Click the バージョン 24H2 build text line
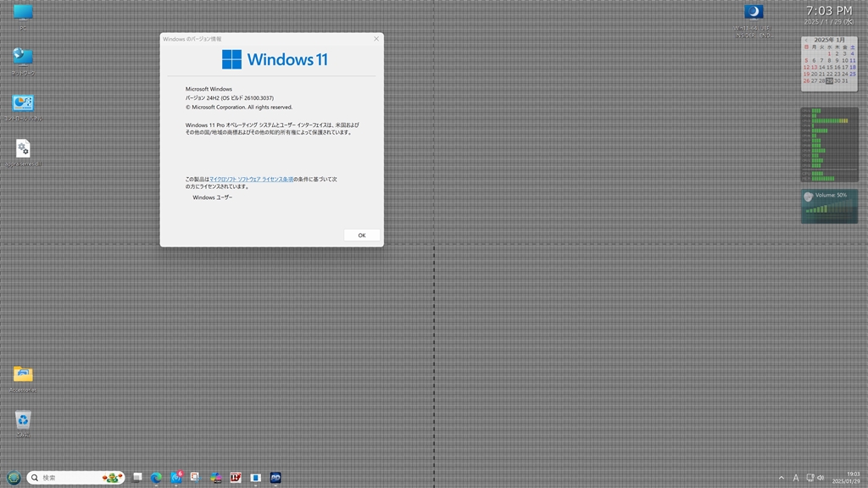This screenshot has width=868, height=488. pos(229,98)
